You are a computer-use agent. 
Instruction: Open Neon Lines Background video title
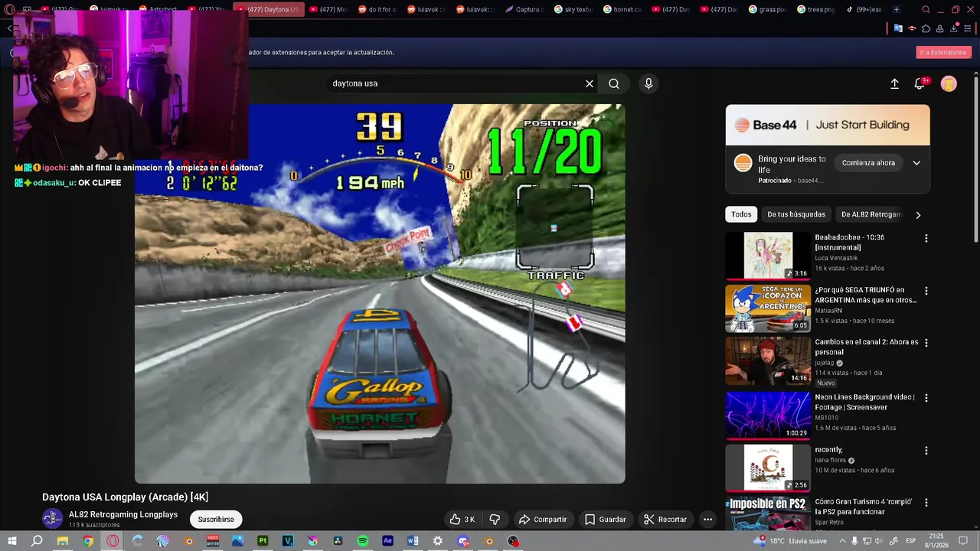864,402
